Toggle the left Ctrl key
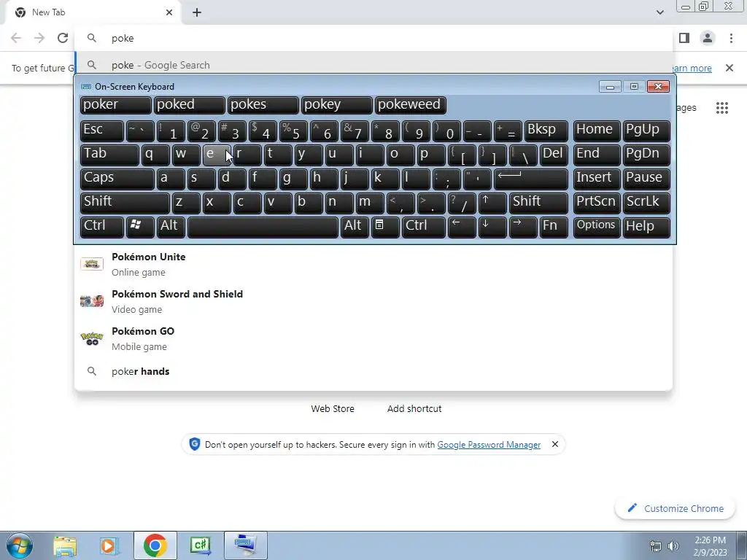This screenshot has height=560, width=747. coord(102,227)
